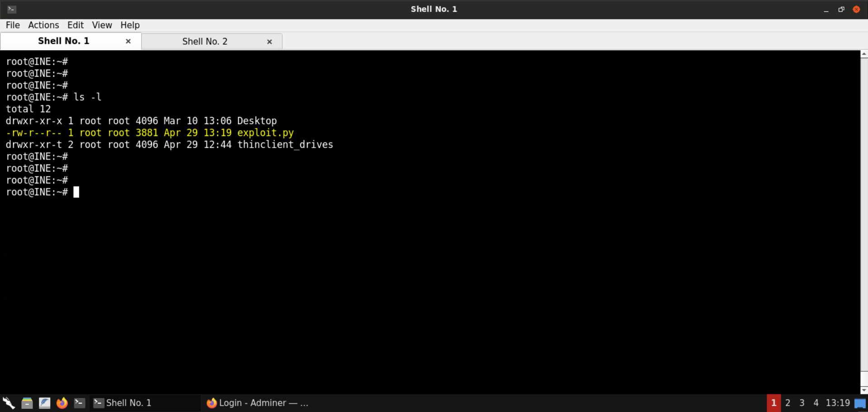
Task: Open the Help menu
Action: [x=130, y=25]
